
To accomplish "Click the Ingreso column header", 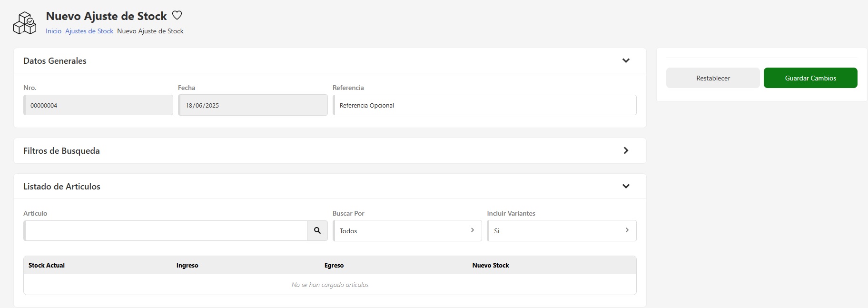I will click(x=187, y=265).
